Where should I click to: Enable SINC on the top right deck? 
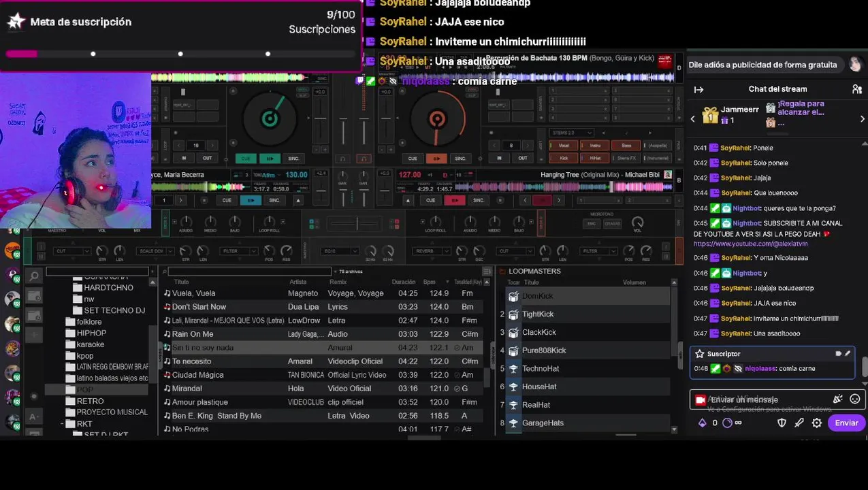460,159
